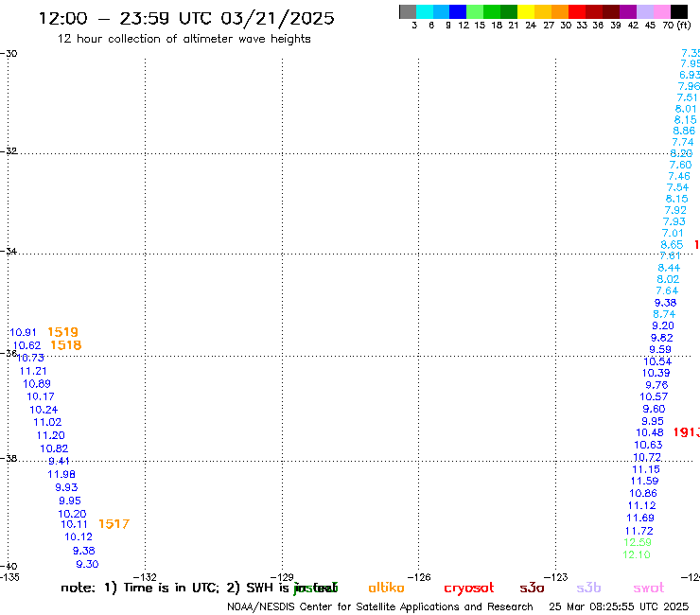Image resolution: width=700 pixels, height=615 pixels.
Task: Click the red cryosat legend label
Action: tap(469, 589)
